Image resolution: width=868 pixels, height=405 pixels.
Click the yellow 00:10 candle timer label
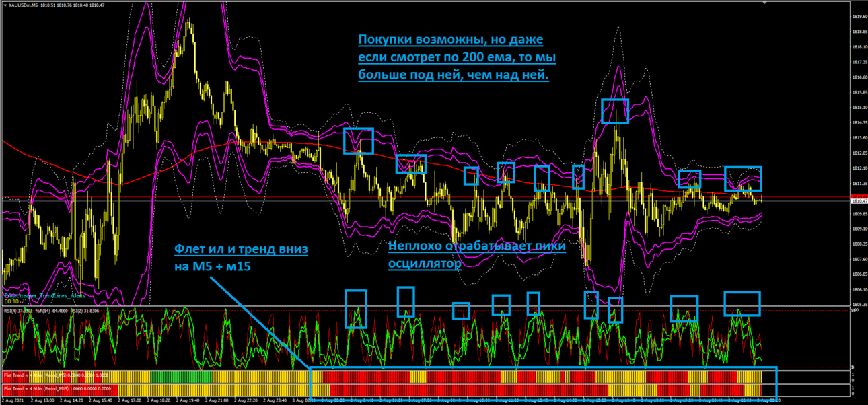[11, 301]
